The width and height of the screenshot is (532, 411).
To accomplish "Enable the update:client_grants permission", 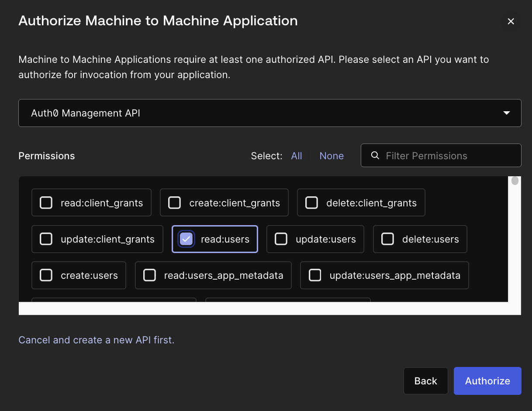I will pyautogui.click(x=46, y=239).
